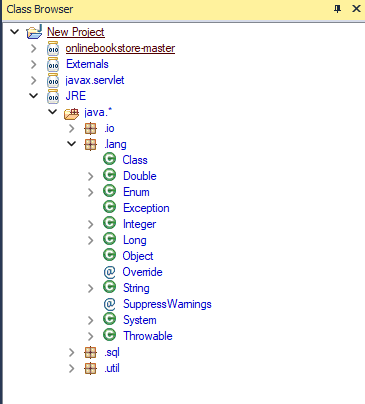Close the Class Browser panel
This screenshot has width=365, height=404.
[356, 9]
